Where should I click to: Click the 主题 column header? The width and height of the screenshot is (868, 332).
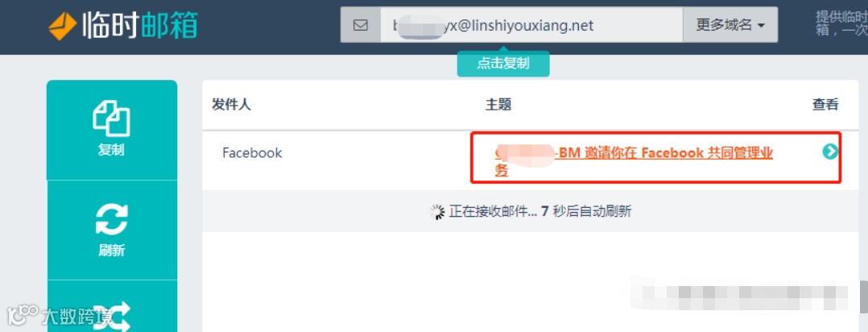point(498,104)
